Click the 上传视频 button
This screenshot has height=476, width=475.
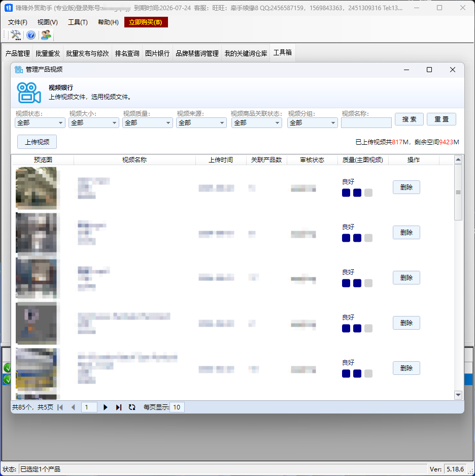coord(37,142)
